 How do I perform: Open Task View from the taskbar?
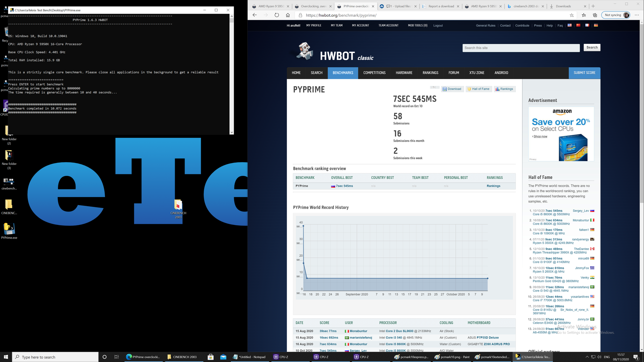pos(116,357)
